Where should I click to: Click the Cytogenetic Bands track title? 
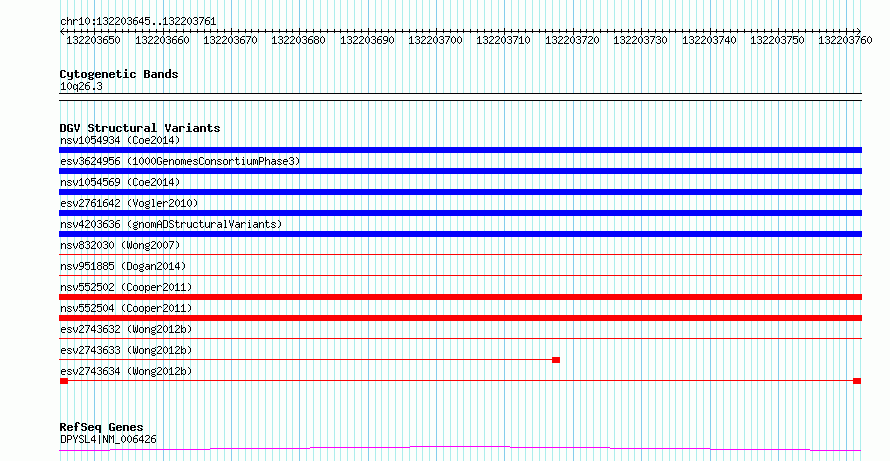pos(119,74)
